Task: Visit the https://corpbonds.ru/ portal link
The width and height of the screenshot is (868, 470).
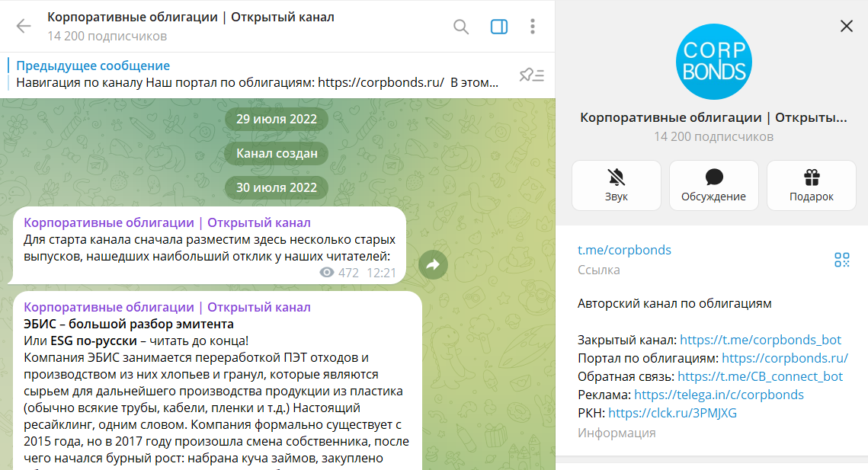Action: 784,357
